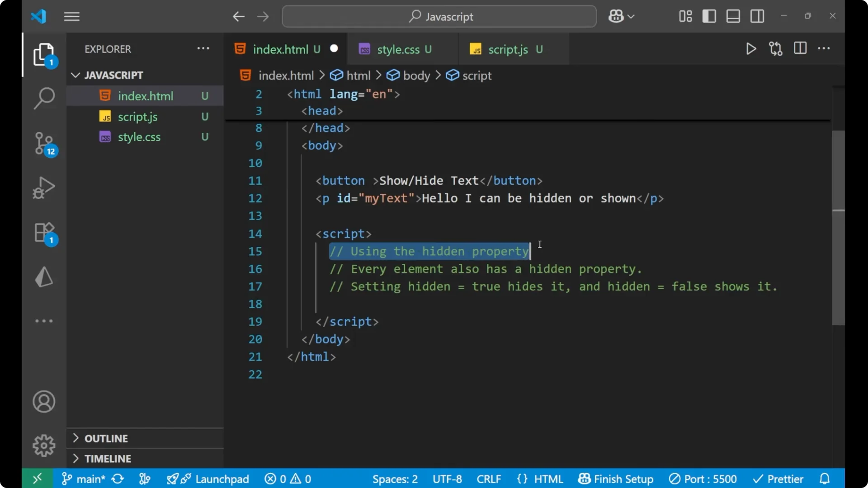Collapse the JAVASCRIPT folder in Explorer
This screenshot has height=488, width=868.
coord(75,75)
